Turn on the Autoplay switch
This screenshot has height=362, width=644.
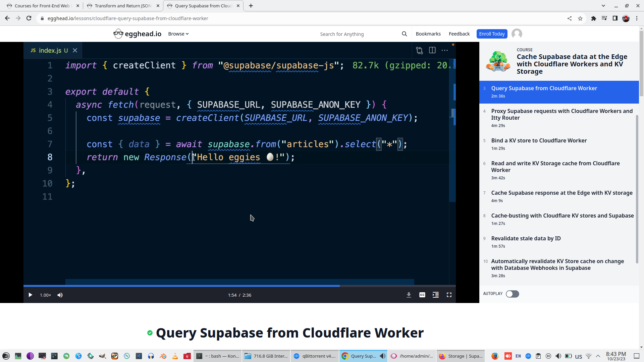[512, 294]
